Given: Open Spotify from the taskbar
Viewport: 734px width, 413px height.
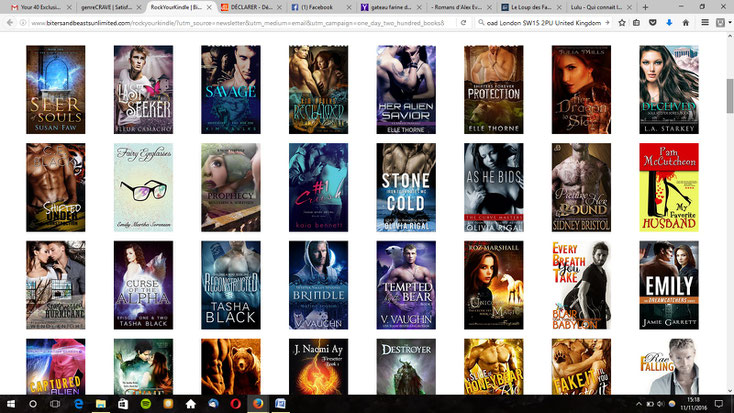Looking at the screenshot, I should tap(146, 404).
